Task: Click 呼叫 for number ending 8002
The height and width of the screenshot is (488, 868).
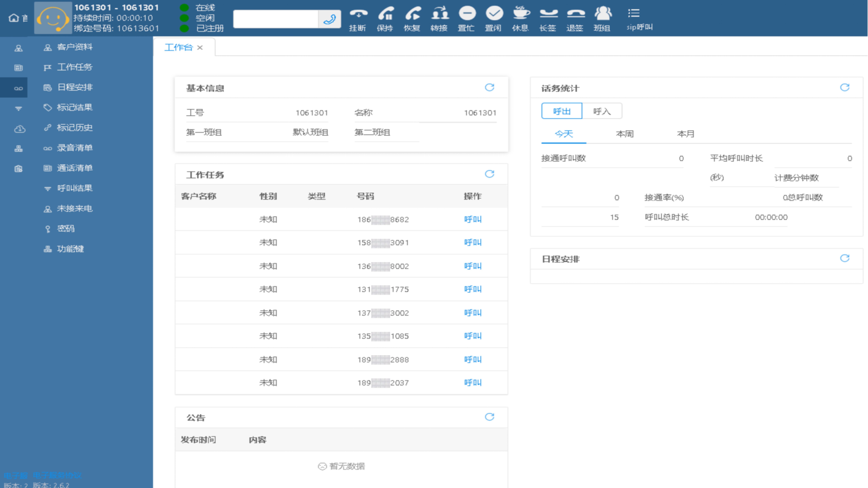Action: (473, 266)
